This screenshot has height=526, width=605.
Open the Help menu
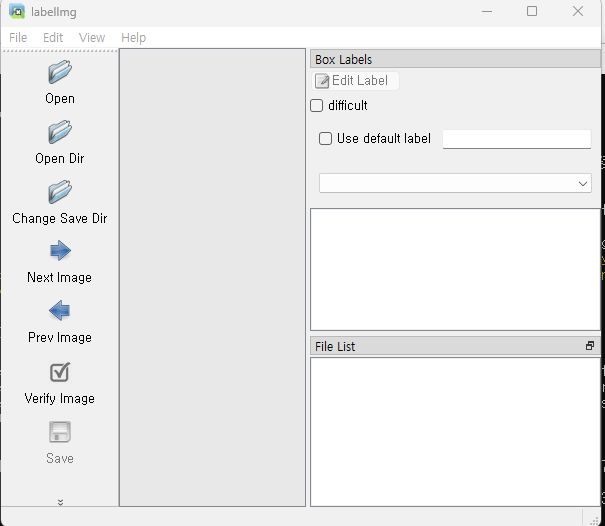click(x=134, y=38)
